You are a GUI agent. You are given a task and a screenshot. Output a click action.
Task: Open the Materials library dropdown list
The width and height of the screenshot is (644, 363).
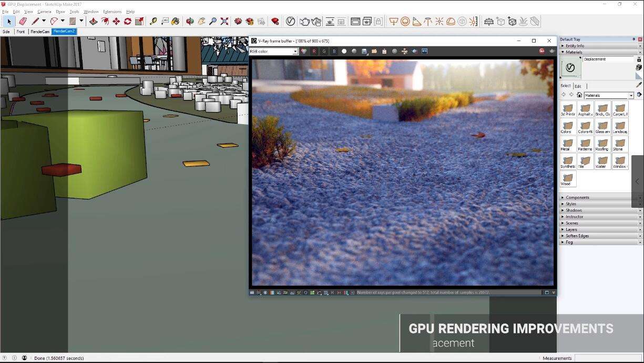[x=631, y=95]
